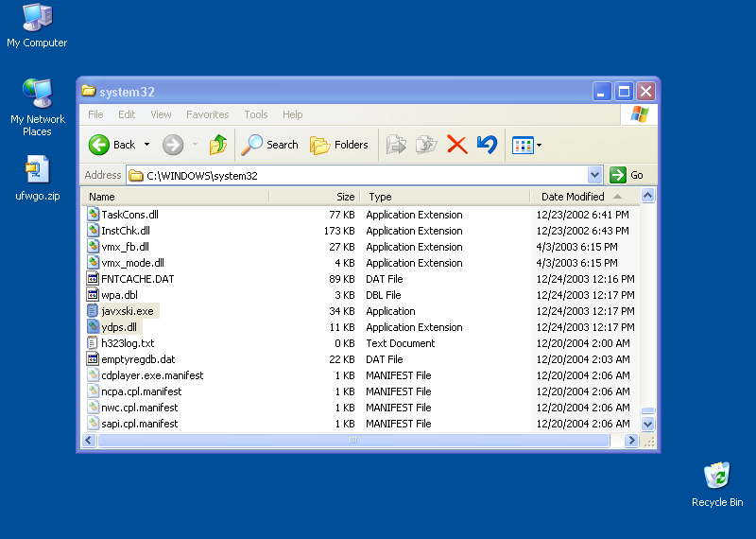Open the Search pane
Viewport: 756px width, 539px height.
point(269,145)
